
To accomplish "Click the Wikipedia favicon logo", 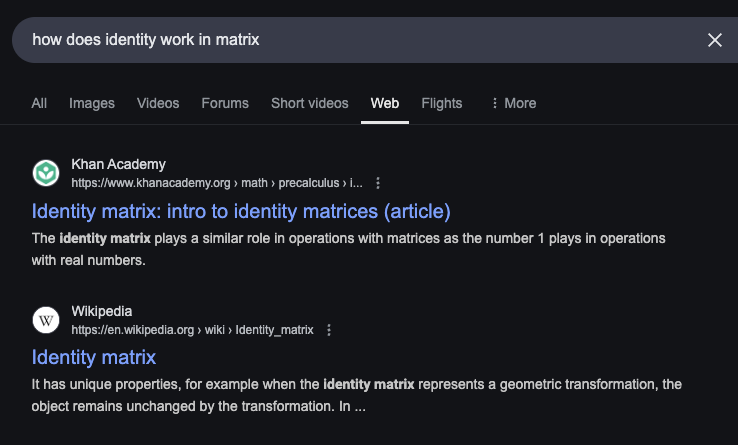I will tap(46, 320).
